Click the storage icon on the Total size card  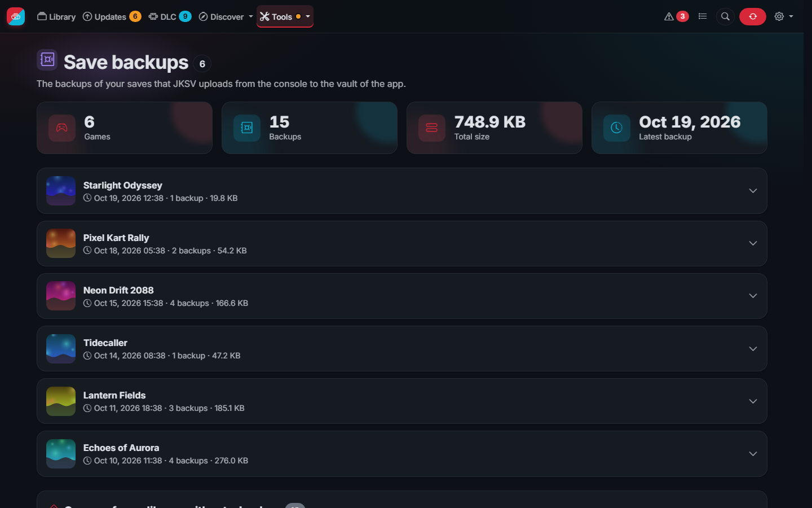[432, 128]
